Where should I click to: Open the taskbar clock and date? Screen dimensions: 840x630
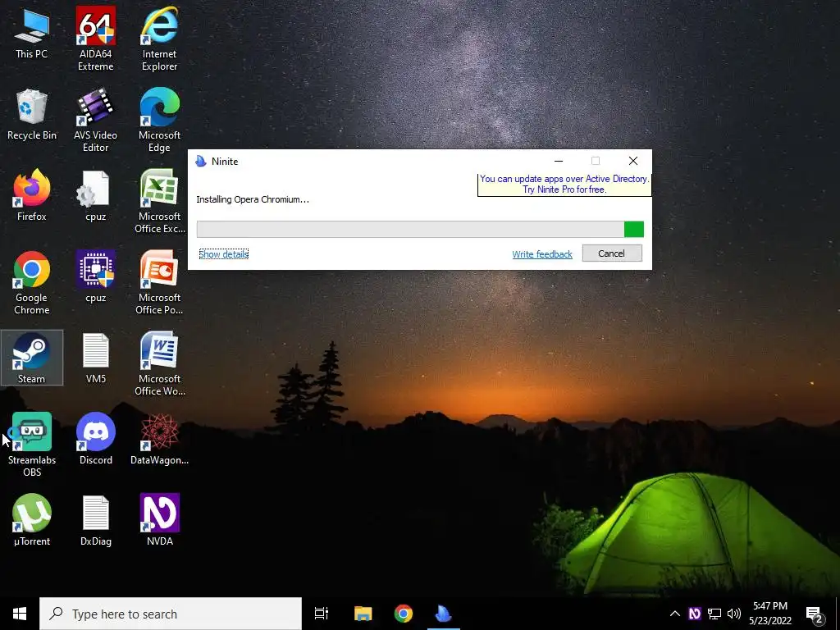point(769,614)
